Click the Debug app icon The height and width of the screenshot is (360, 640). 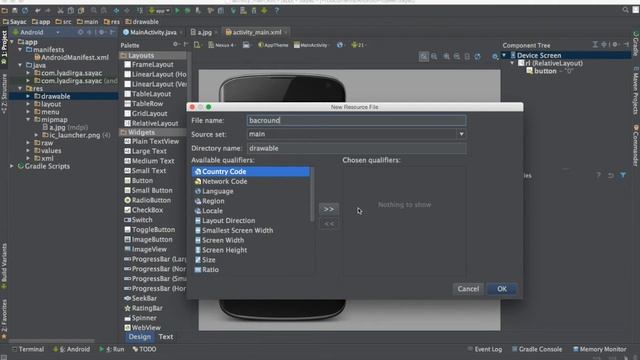(187, 11)
